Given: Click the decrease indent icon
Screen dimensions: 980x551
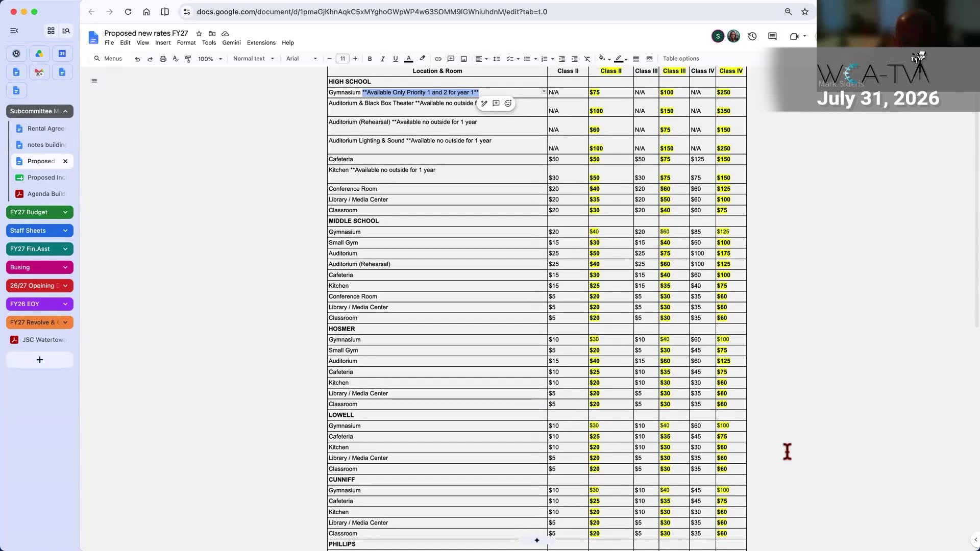Looking at the screenshot, I should 562,59.
